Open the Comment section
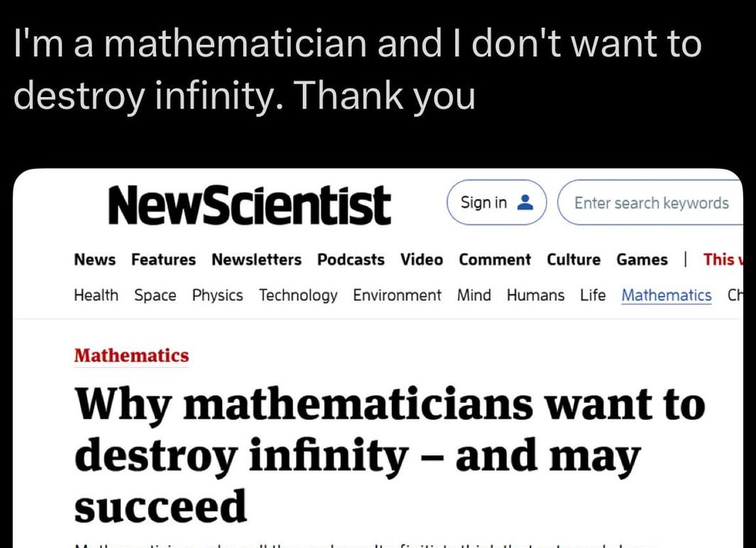The width and height of the screenshot is (756, 548). coord(494,259)
